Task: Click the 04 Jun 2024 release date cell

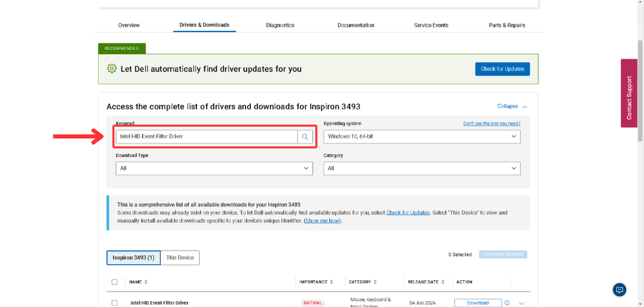Action: [423, 303]
